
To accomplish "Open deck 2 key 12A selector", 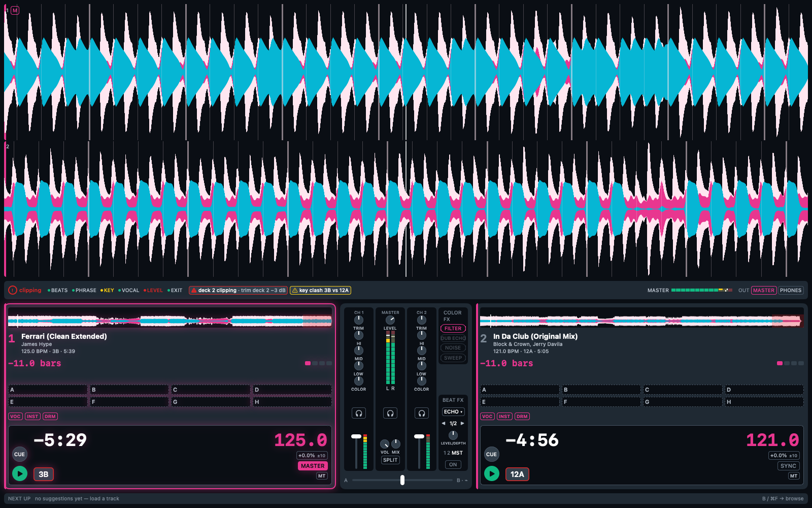I will (517, 474).
